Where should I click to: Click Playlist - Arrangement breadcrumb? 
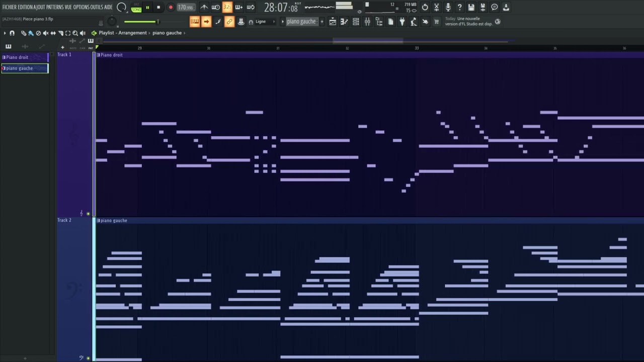(x=123, y=33)
